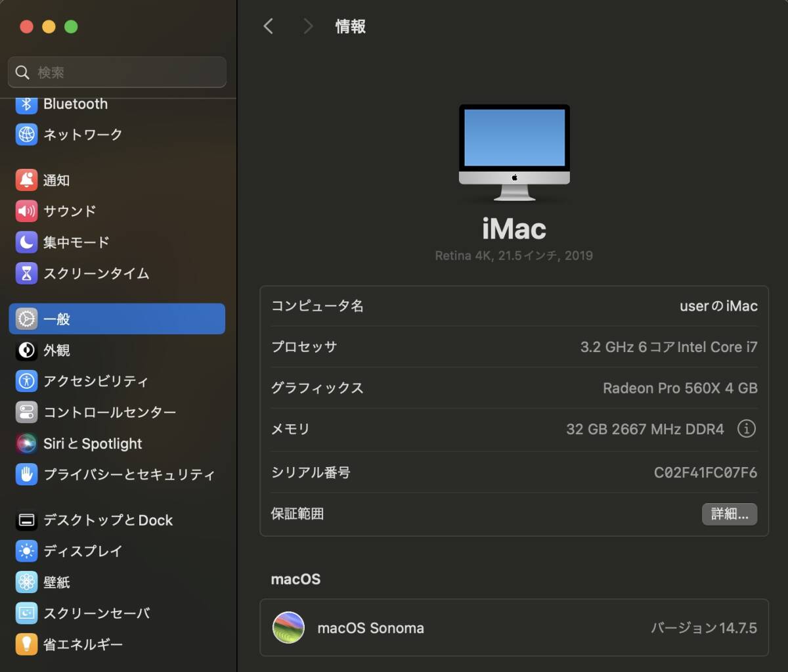This screenshot has height=672, width=788.
Task: Click the シリアル番号 row label
Action: [311, 472]
